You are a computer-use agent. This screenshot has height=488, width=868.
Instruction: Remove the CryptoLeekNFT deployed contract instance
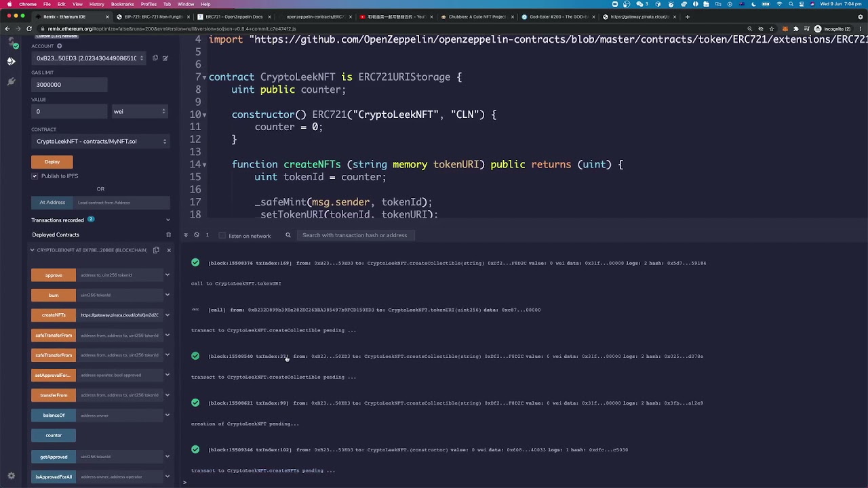[169, 250]
